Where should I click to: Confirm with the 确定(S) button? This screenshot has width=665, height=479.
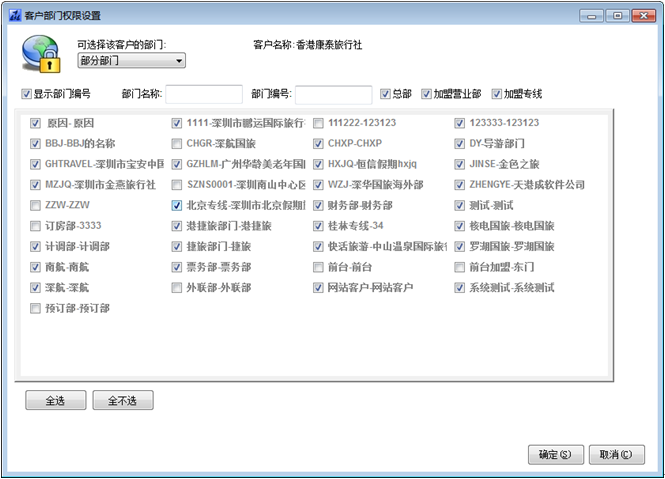(555, 454)
